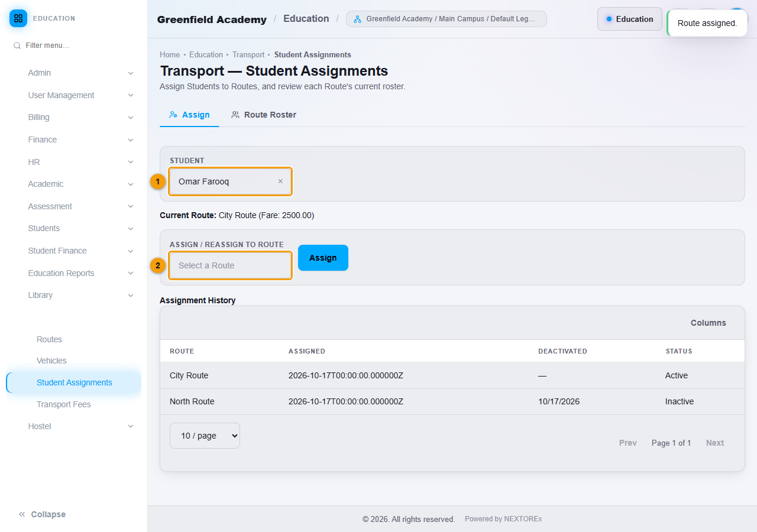The height and width of the screenshot is (532, 757).
Task: Open the Columns table options
Action: 708,323
